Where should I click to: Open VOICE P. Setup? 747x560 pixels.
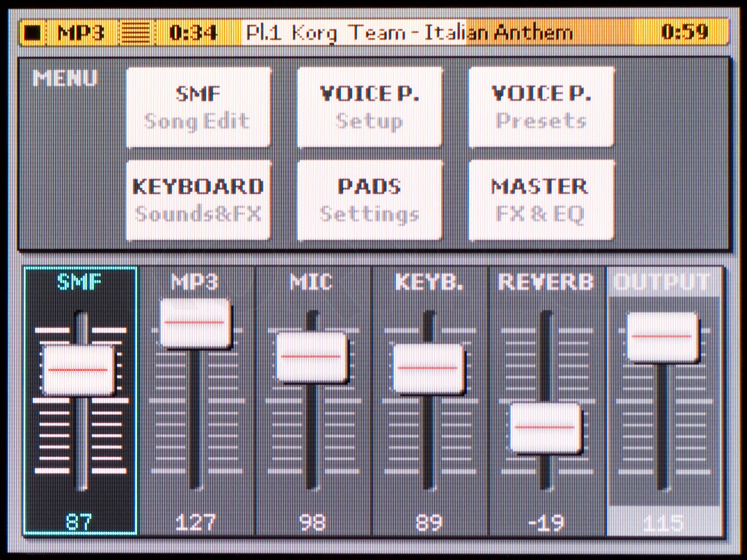click(370, 107)
